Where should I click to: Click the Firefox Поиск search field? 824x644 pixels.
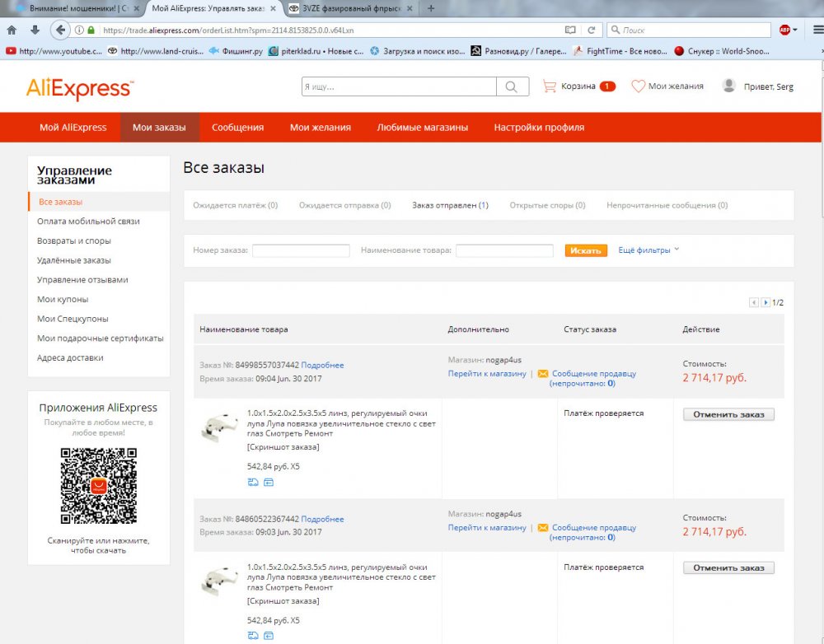(688, 30)
